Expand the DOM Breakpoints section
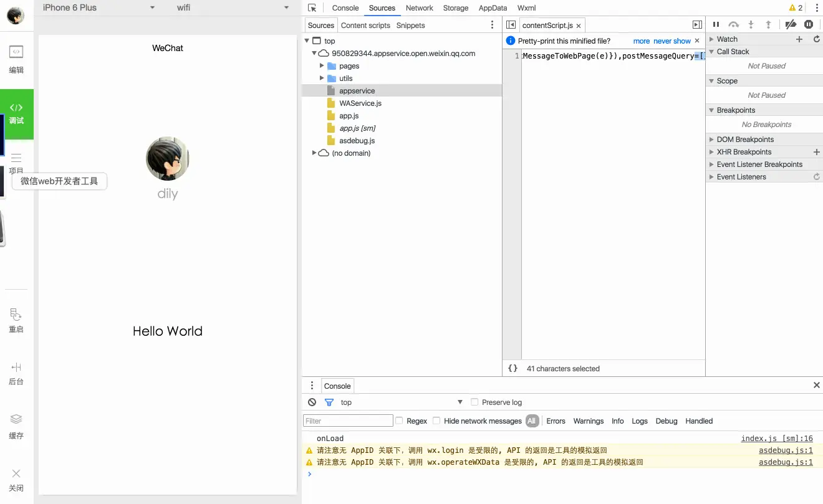The height and width of the screenshot is (504, 823). pyautogui.click(x=712, y=140)
